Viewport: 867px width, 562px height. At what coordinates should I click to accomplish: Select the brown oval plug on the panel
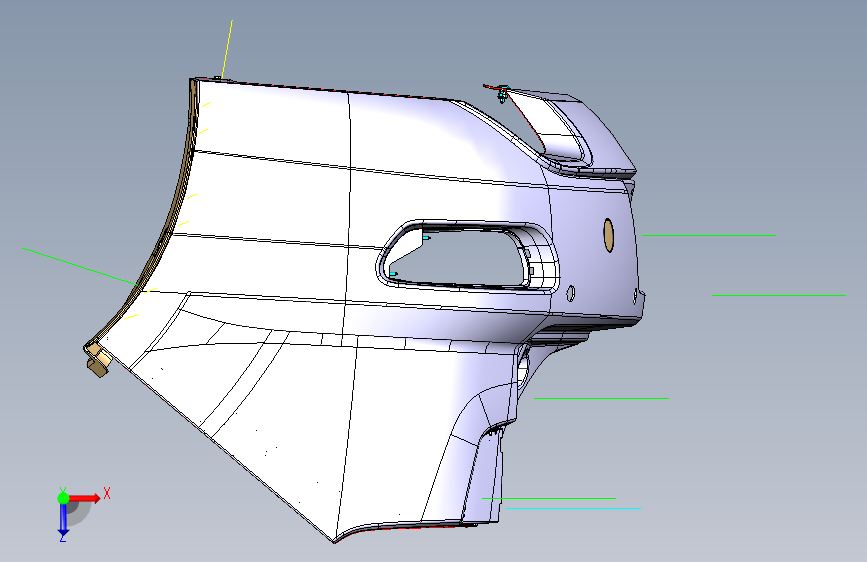(608, 235)
